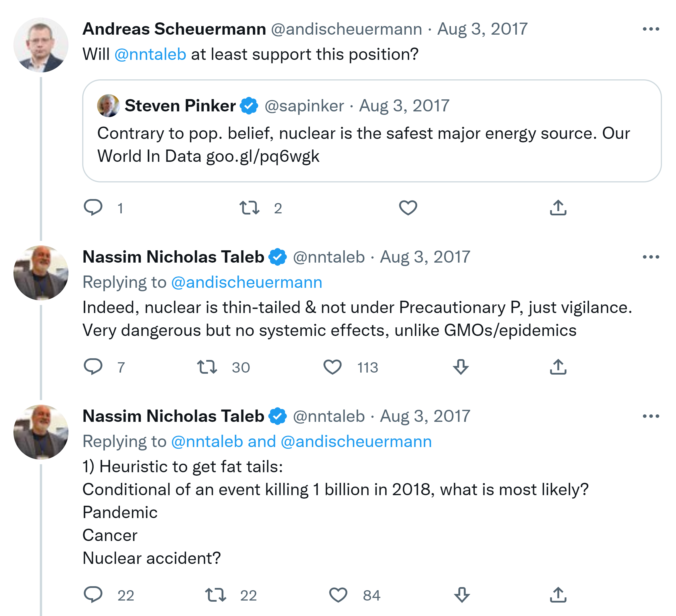Reply to the fat tails heuristic tweet
Image resolution: width=676 pixels, height=616 pixels.
pos(93,595)
